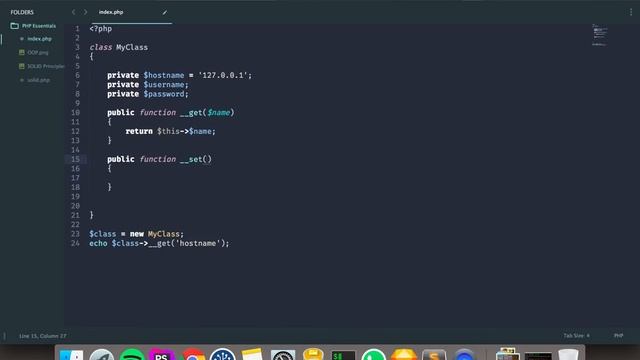
Task: Click the unsaved pencil icon on index.php tab
Action: (x=164, y=13)
